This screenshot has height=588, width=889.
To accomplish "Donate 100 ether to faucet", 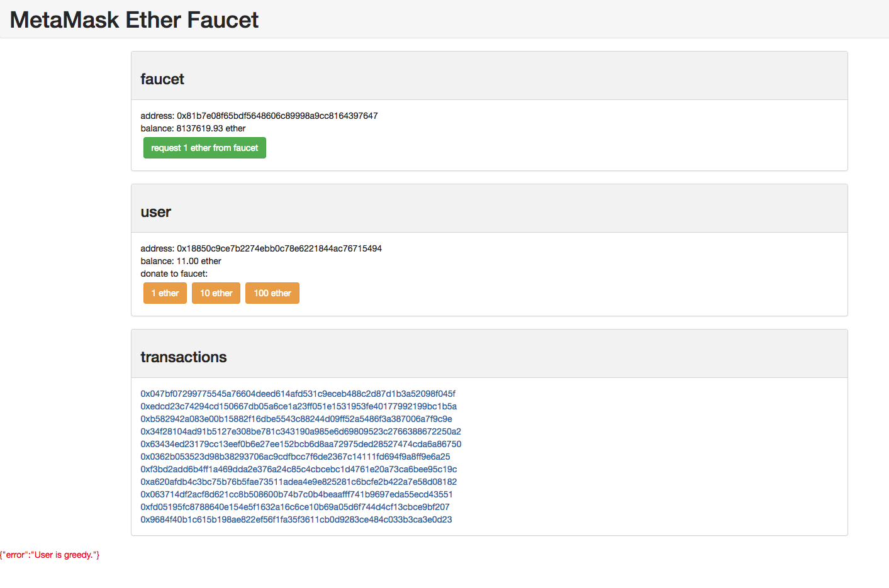I will [x=272, y=293].
